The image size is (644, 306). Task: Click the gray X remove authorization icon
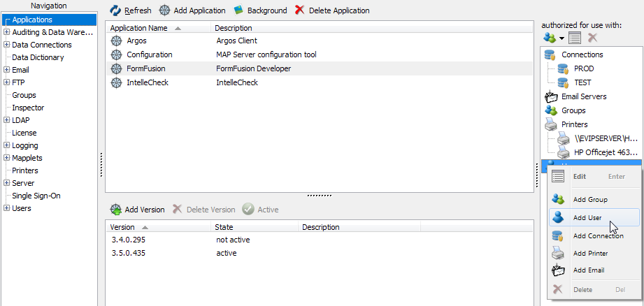(592, 38)
